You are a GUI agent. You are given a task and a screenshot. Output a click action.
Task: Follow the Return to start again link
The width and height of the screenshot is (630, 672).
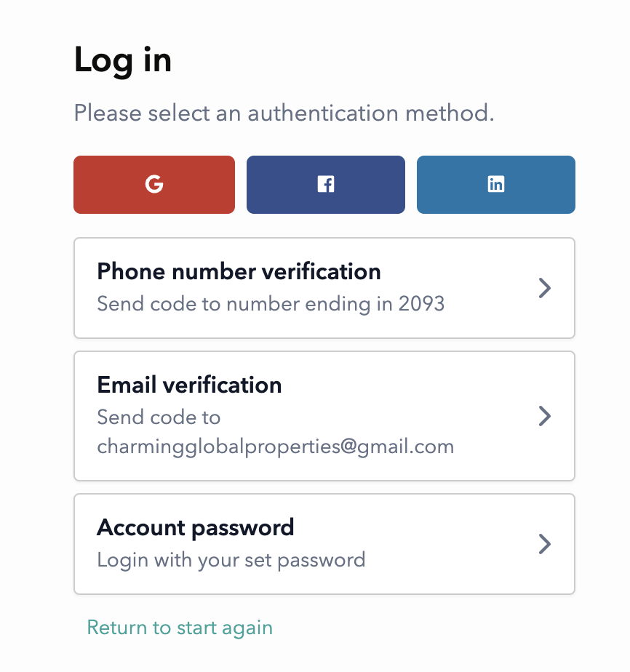tap(180, 628)
